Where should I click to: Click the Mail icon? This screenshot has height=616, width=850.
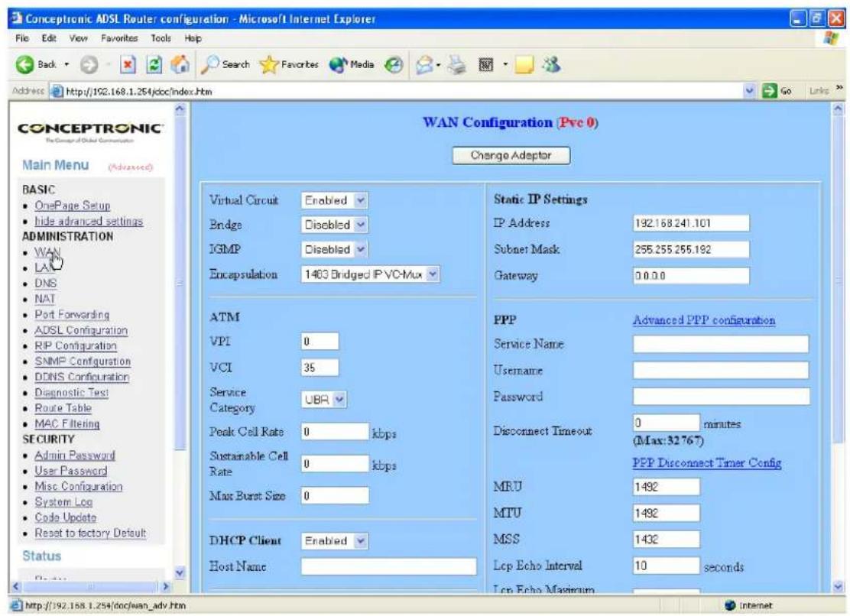click(x=424, y=65)
